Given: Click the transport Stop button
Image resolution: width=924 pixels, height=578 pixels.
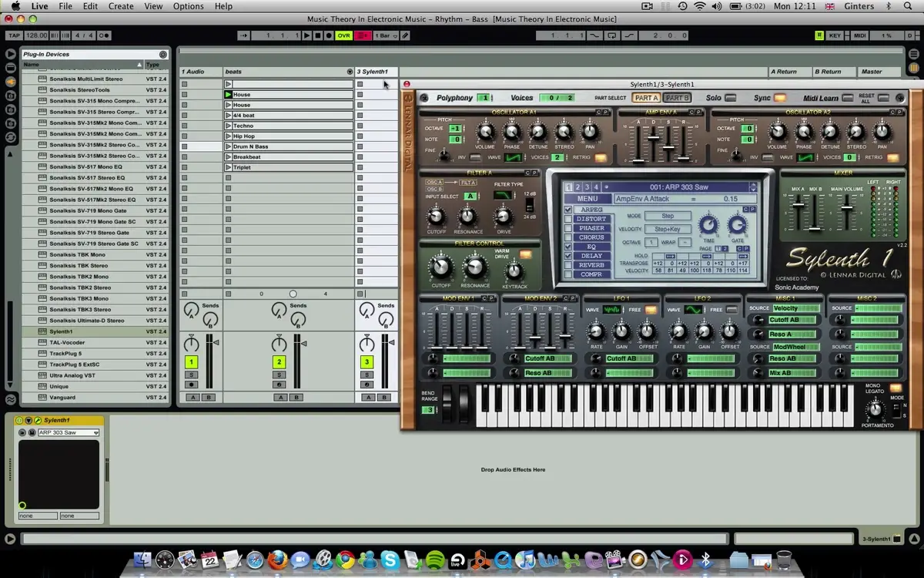Looking at the screenshot, I should (318, 35).
